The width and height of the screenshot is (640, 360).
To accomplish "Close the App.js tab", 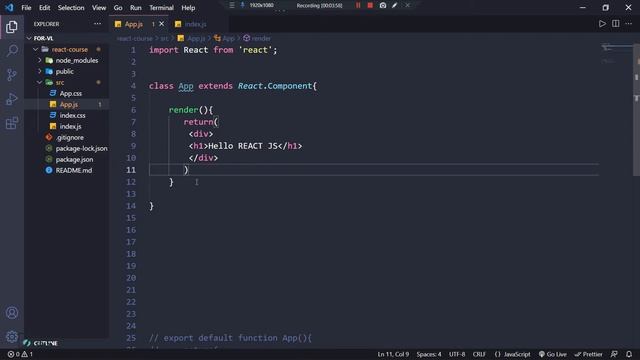I will (x=162, y=24).
